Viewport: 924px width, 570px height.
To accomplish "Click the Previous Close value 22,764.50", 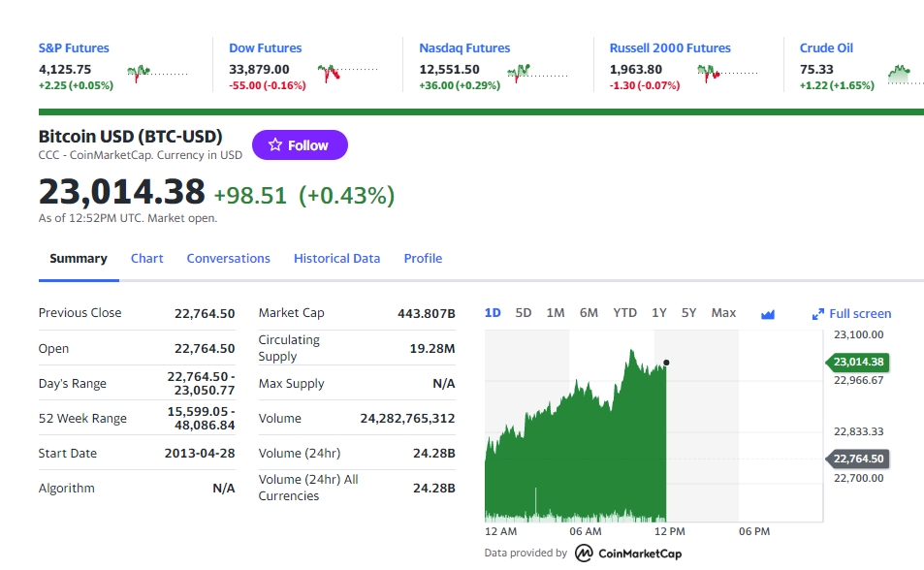I will click(205, 313).
